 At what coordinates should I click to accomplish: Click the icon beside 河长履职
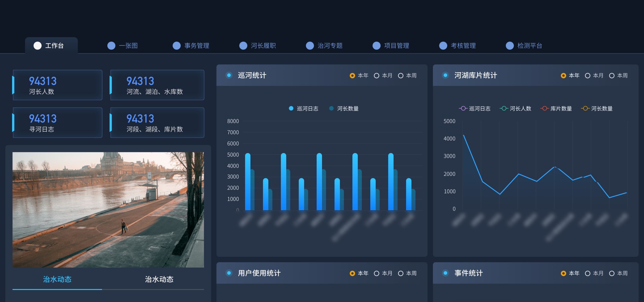click(243, 45)
